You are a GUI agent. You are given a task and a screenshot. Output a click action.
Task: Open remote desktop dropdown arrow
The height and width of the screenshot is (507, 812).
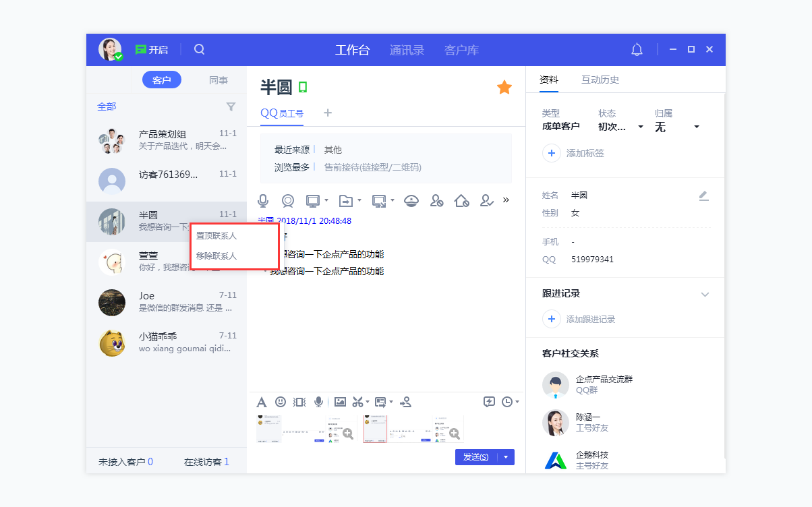click(x=326, y=200)
